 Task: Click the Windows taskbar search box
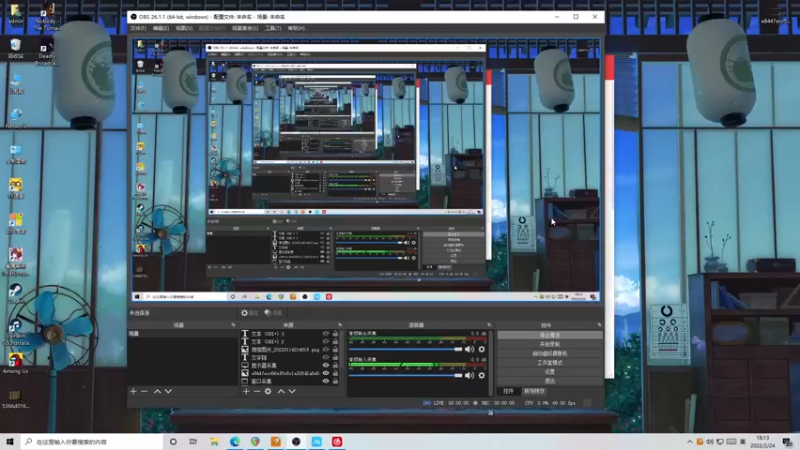click(x=92, y=442)
